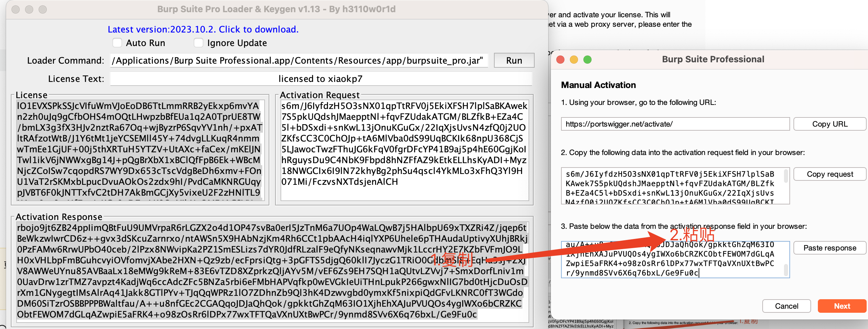Maximize the Burp Suite Professional dialog (green button)
This screenshot has height=329, width=868.
pyautogui.click(x=587, y=60)
